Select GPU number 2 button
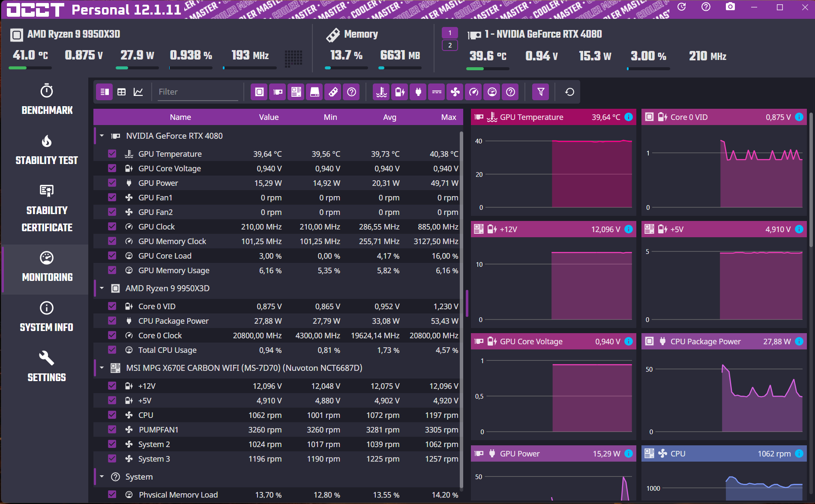 tap(450, 45)
